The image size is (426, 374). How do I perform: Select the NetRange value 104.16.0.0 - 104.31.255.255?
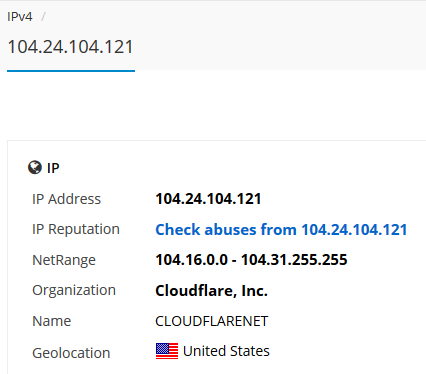tap(251, 260)
